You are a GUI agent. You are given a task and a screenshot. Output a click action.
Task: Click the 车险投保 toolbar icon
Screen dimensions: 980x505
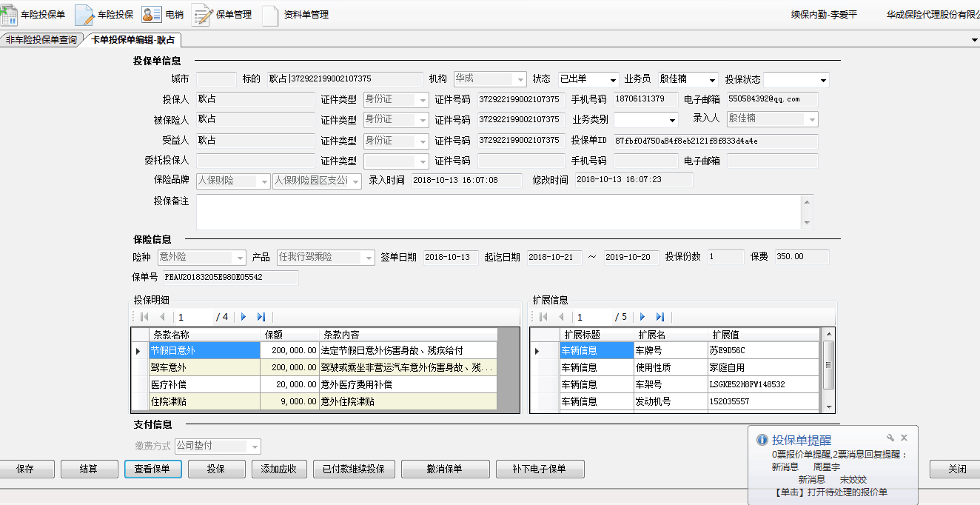(84, 14)
